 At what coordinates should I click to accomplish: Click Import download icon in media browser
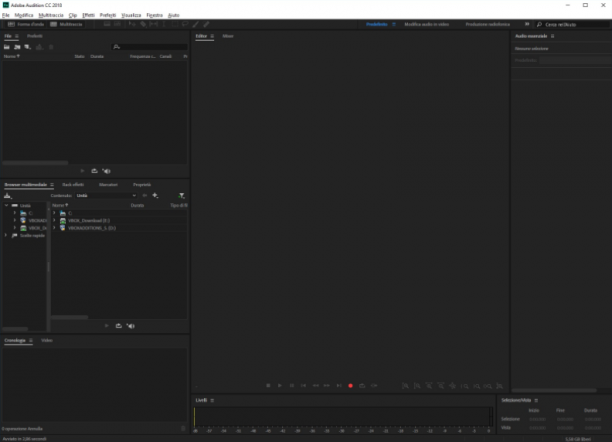[8, 196]
